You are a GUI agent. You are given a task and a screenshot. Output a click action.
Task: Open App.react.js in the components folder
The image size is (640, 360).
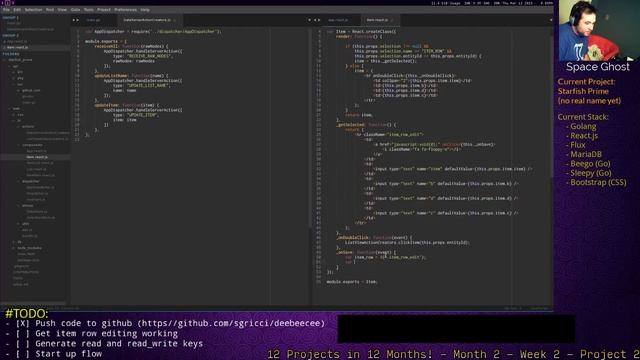coord(36,151)
